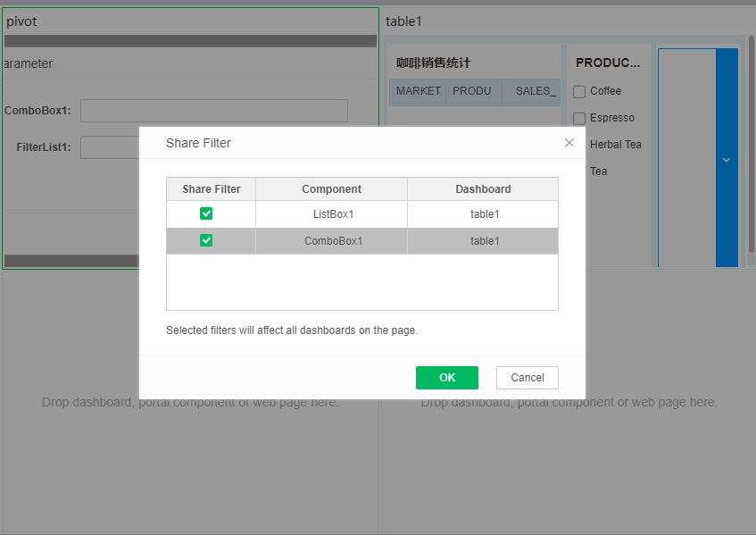Open the ComboBox1 parameter field
Viewport: 756px width, 535px height.
[x=214, y=111]
